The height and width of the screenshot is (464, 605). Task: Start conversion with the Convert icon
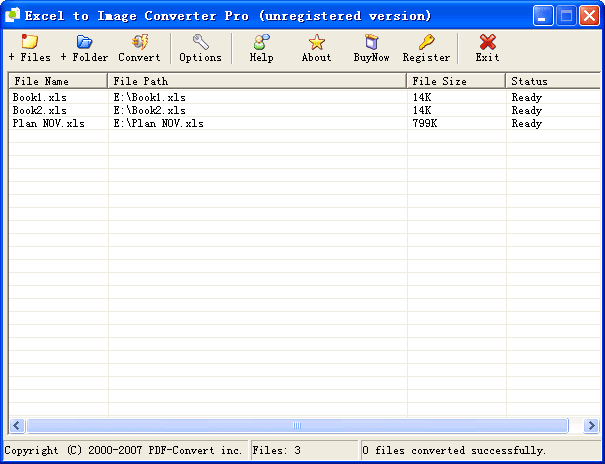[139, 42]
